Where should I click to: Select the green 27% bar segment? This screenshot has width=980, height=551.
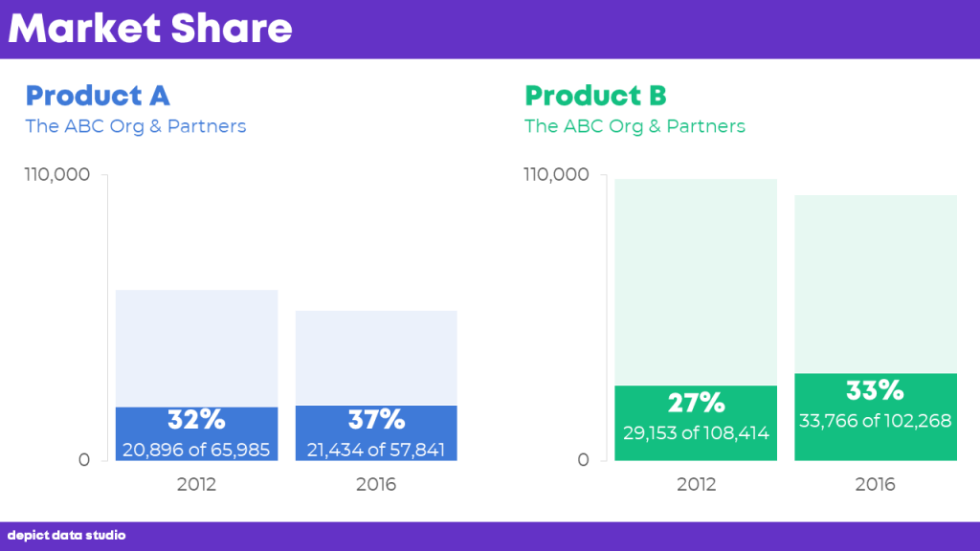click(696, 423)
